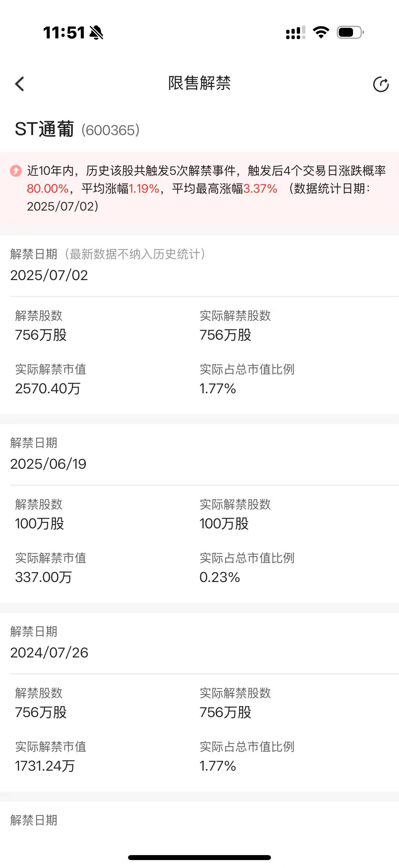The height and width of the screenshot is (868, 399).
Task: Tap the 80.00% rise probability figure
Action: click(48, 189)
